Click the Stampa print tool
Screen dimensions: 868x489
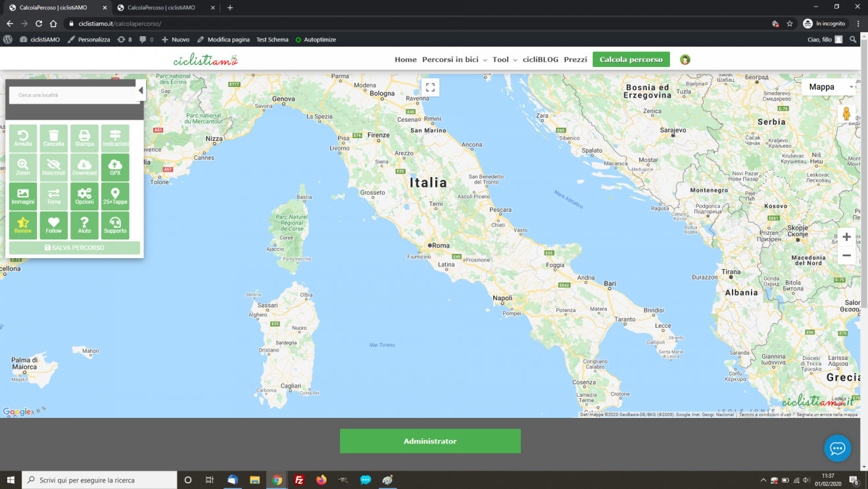click(x=84, y=138)
